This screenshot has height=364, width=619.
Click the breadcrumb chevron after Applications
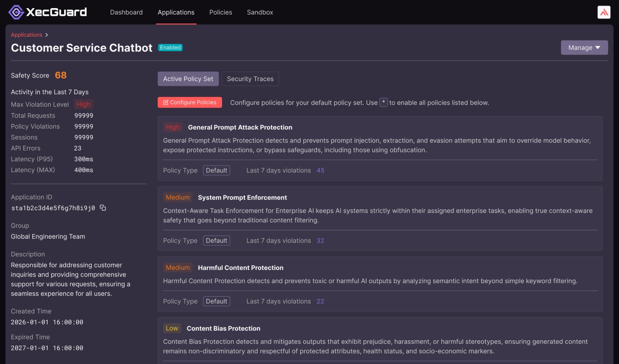47,35
